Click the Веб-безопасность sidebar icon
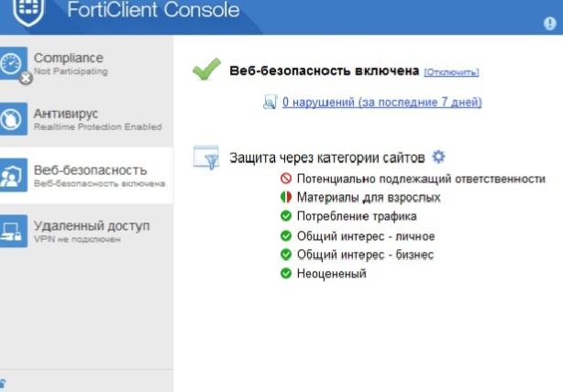This screenshot has height=392, width=563. tap(14, 175)
